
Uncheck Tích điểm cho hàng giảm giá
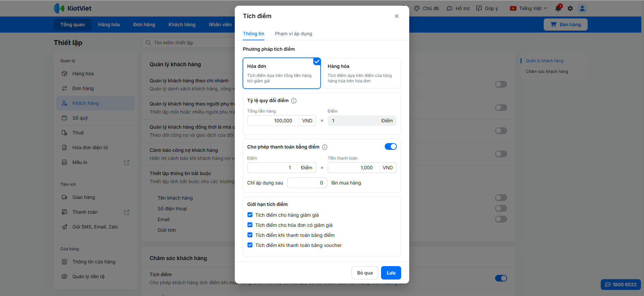[x=250, y=215]
